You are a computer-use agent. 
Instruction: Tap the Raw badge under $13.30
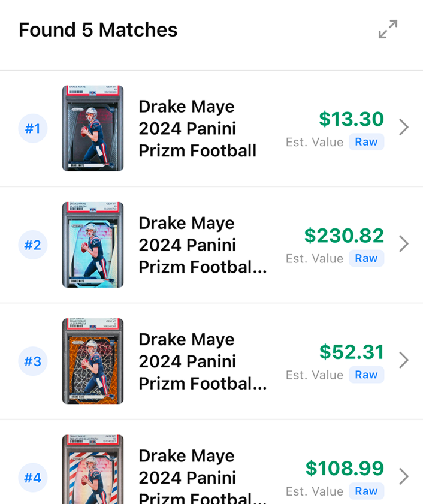tap(366, 142)
